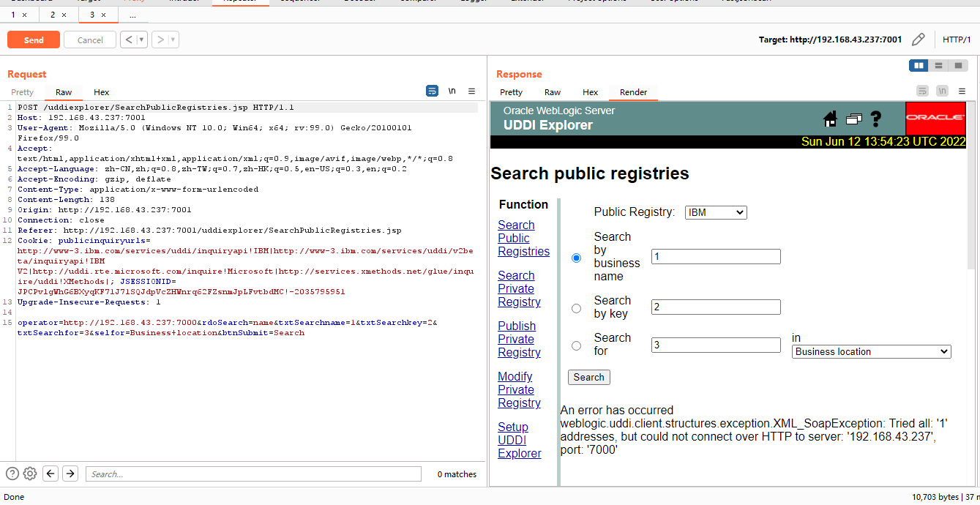Close Repeater tab 3
Image resolution: width=980 pixels, height=505 pixels.
103,15
